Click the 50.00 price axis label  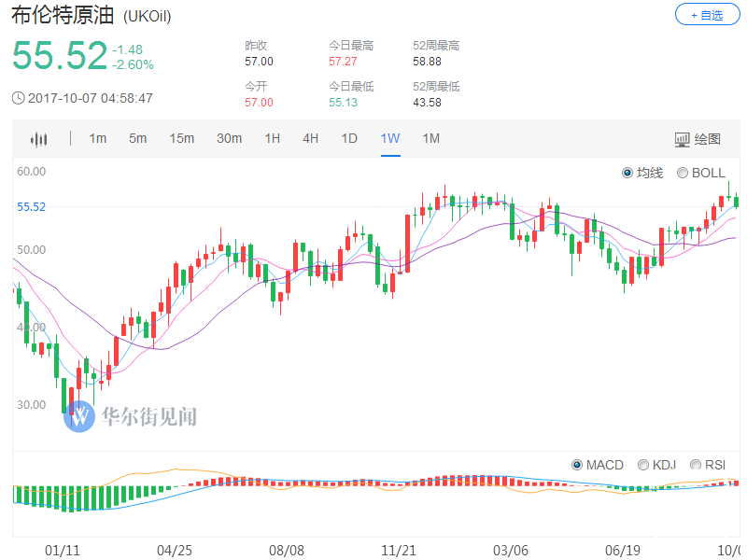(32, 250)
